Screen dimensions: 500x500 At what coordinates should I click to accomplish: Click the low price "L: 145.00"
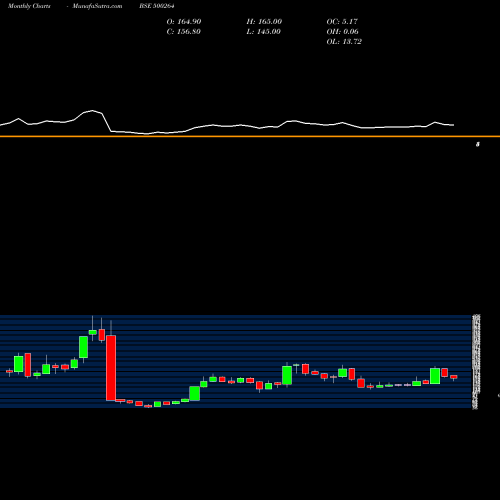click(x=263, y=31)
